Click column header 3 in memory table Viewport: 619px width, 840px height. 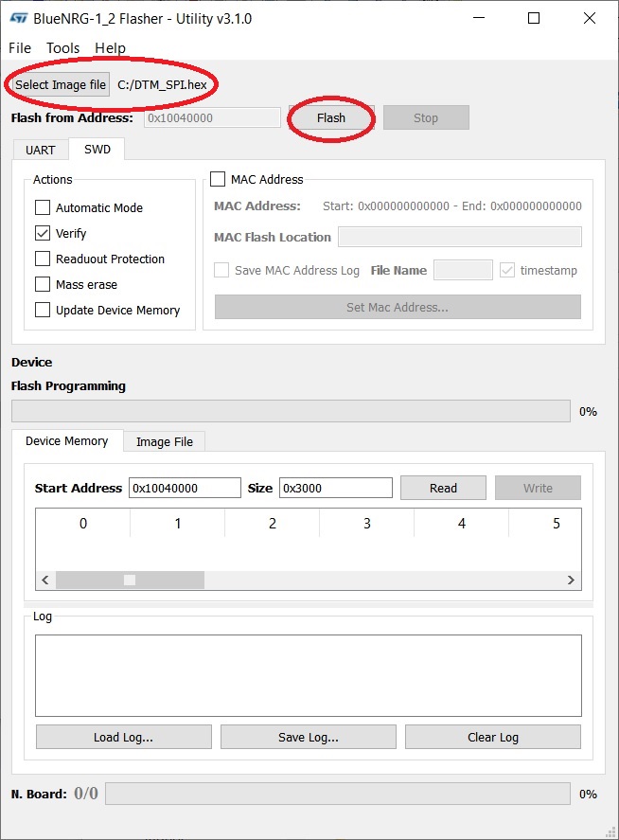point(367,524)
